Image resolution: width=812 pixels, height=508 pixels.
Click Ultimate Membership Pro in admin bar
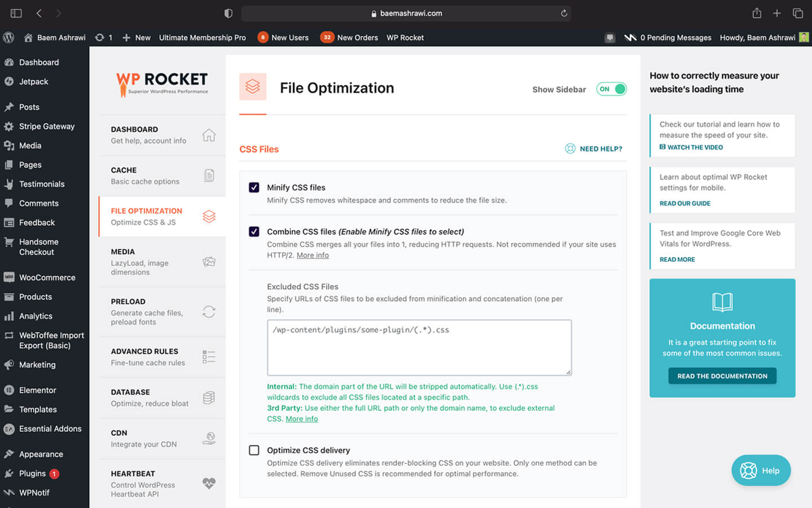202,37
